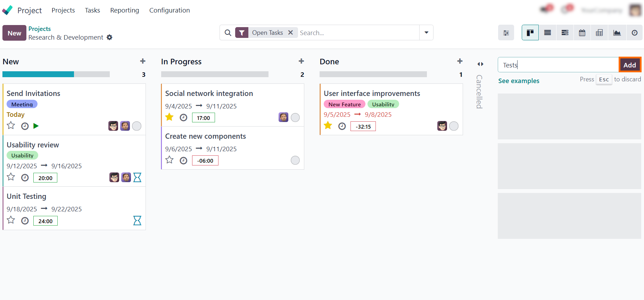Open the Gantt view
This screenshot has height=300, width=644.
coord(565,32)
